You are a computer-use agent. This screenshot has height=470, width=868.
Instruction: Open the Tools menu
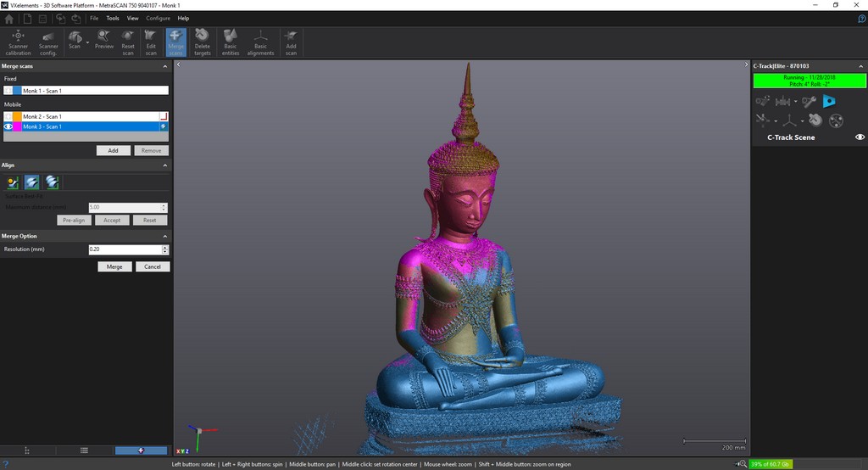[x=113, y=19]
